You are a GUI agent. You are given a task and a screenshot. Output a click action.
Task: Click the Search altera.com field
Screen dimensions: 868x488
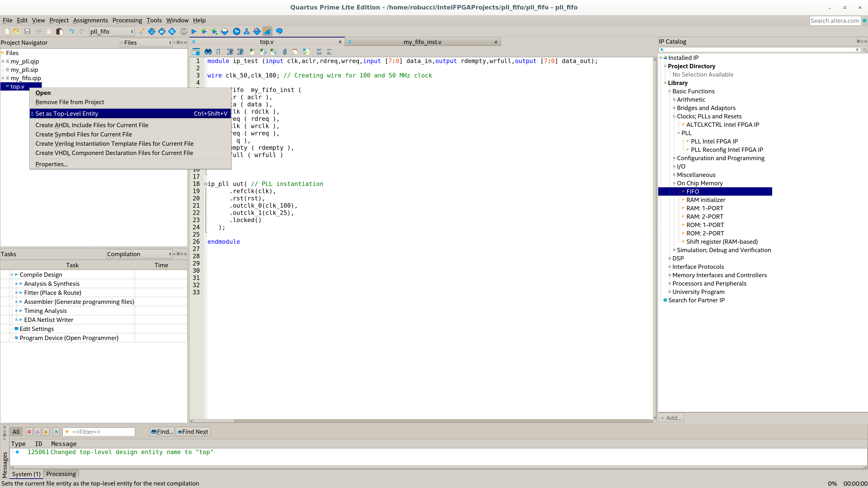tap(835, 21)
